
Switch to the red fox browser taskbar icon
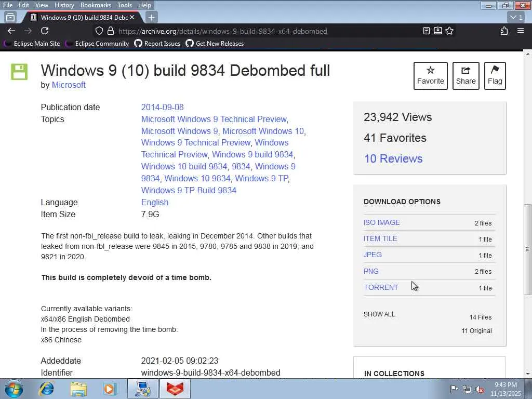(175, 389)
